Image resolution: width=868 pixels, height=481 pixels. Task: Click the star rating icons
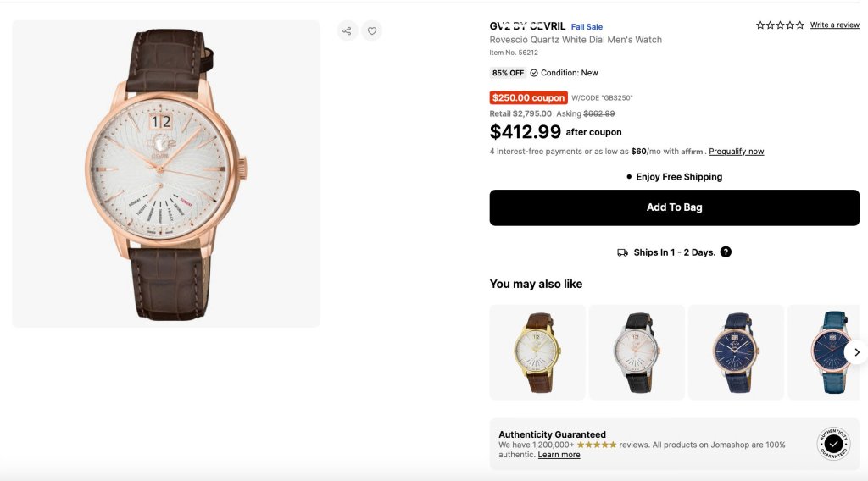click(x=780, y=25)
